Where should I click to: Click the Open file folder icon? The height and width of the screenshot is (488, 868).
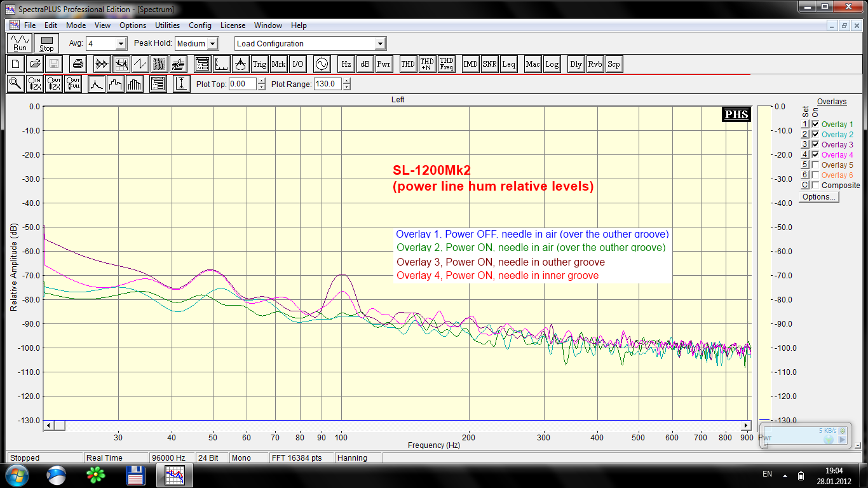coord(35,64)
